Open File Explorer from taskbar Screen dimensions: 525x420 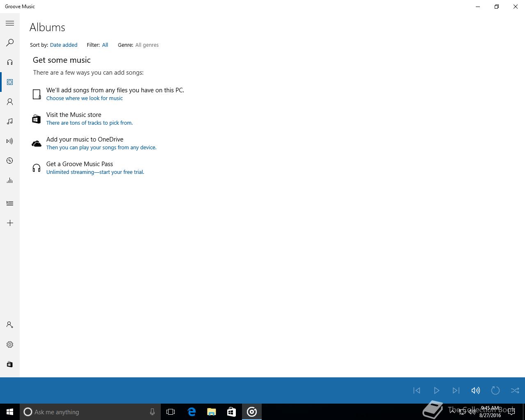click(x=212, y=412)
